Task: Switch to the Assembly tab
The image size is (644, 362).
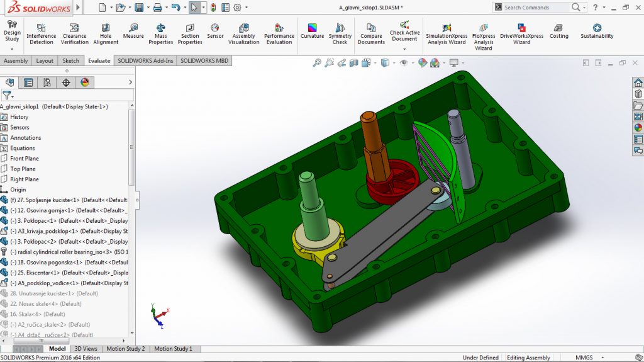Action: click(16, 61)
